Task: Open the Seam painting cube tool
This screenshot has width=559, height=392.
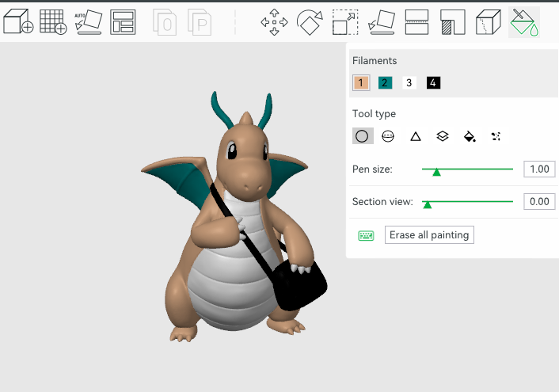Action: click(x=489, y=22)
